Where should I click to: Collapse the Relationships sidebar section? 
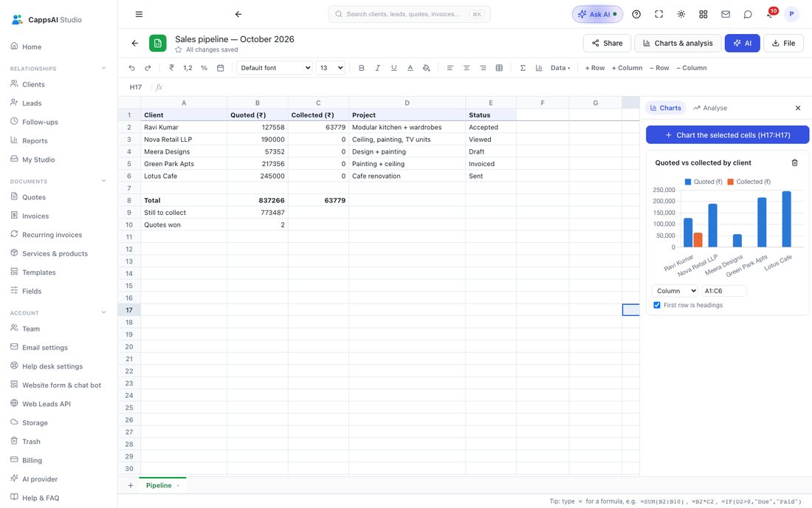point(103,69)
